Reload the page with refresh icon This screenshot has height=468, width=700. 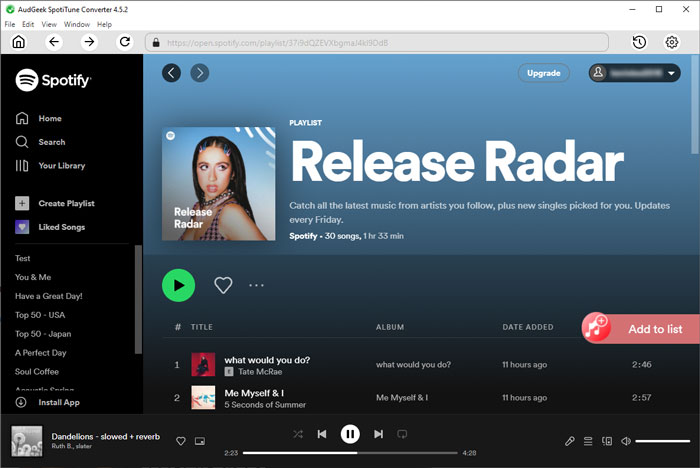tap(125, 42)
